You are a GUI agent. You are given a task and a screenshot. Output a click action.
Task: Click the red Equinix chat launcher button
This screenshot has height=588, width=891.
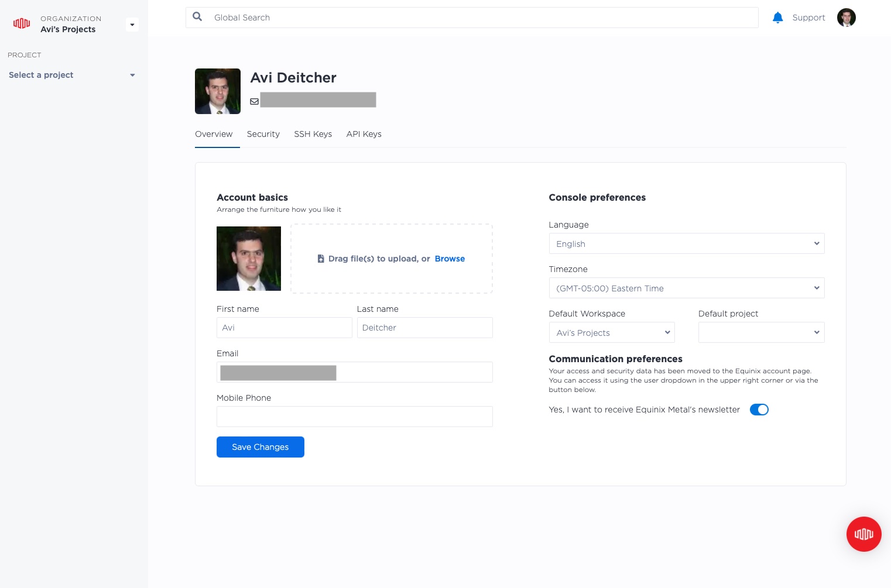tap(863, 534)
